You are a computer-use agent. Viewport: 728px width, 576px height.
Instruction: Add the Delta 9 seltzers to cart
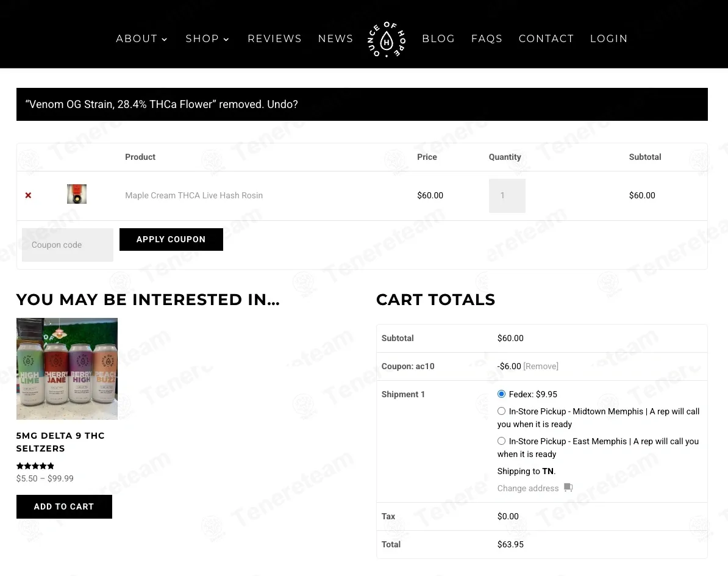[64, 506]
